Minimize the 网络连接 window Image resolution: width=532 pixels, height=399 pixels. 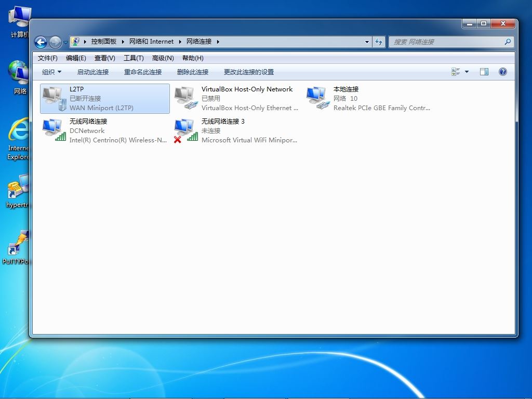(x=470, y=23)
